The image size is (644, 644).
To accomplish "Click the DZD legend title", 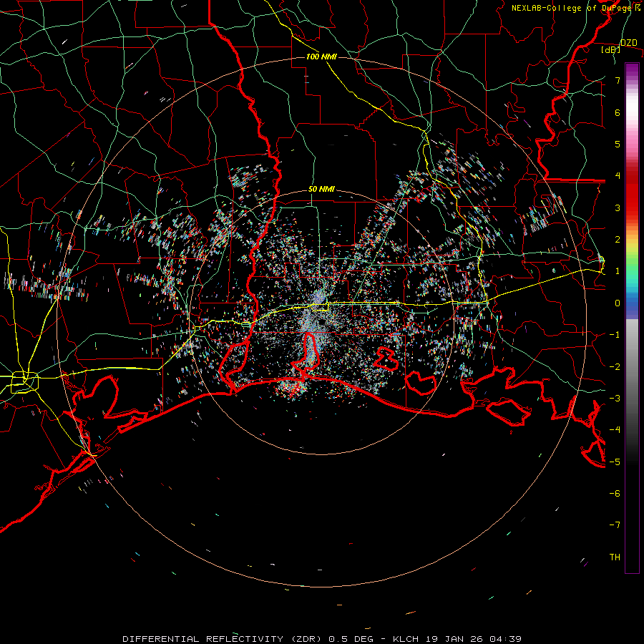I will coord(628,43).
